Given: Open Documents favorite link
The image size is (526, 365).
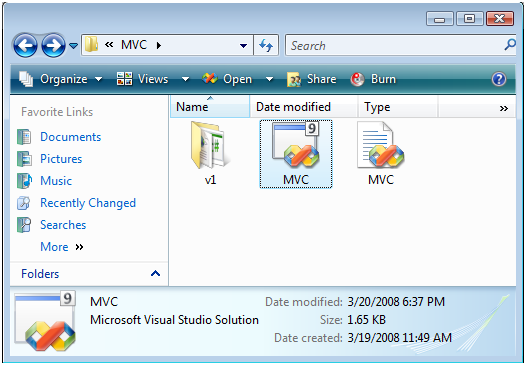Looking at the screenshot, I should coord(70,137).
